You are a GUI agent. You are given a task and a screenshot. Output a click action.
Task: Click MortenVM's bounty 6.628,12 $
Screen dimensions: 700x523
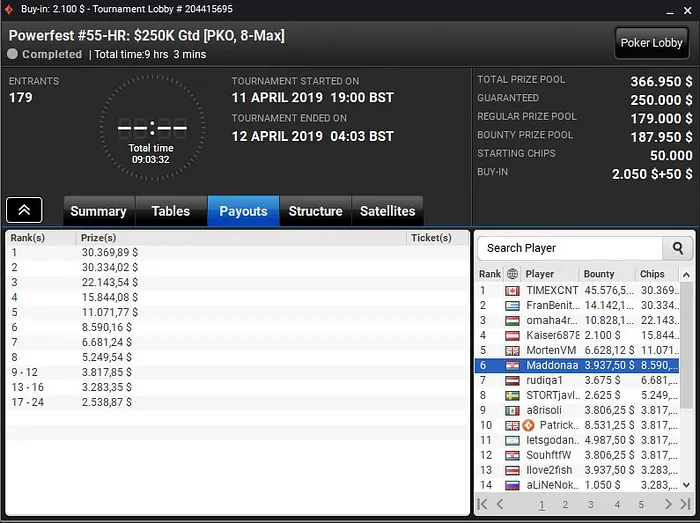pyautogui.click(x=609, y=350)
